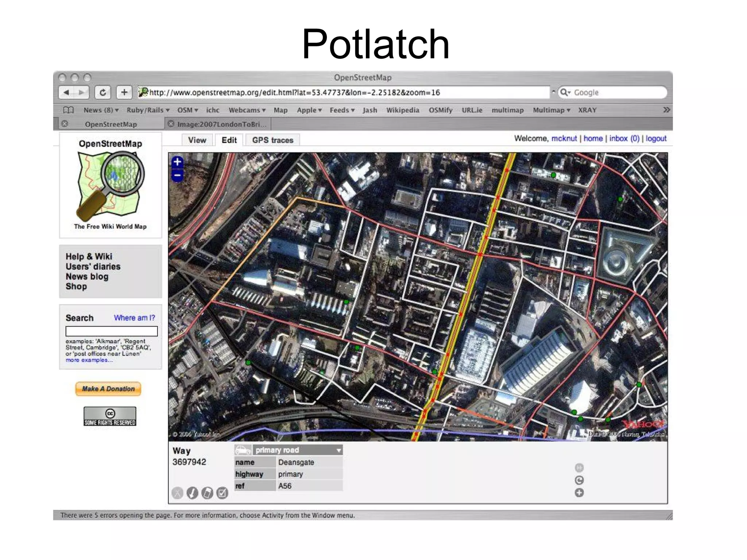Screen dimensions: 747x560
Task: Close the Image:2007LondonToBri tab
Action: (x=171, y=124)
